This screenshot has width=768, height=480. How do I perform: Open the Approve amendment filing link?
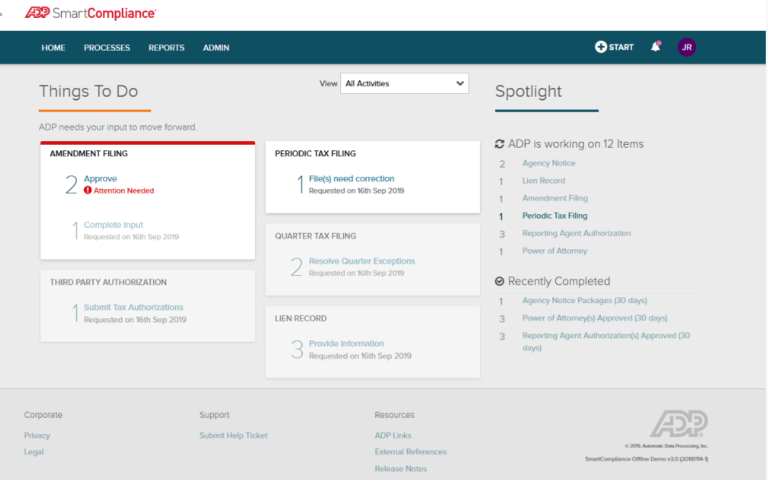100,178
